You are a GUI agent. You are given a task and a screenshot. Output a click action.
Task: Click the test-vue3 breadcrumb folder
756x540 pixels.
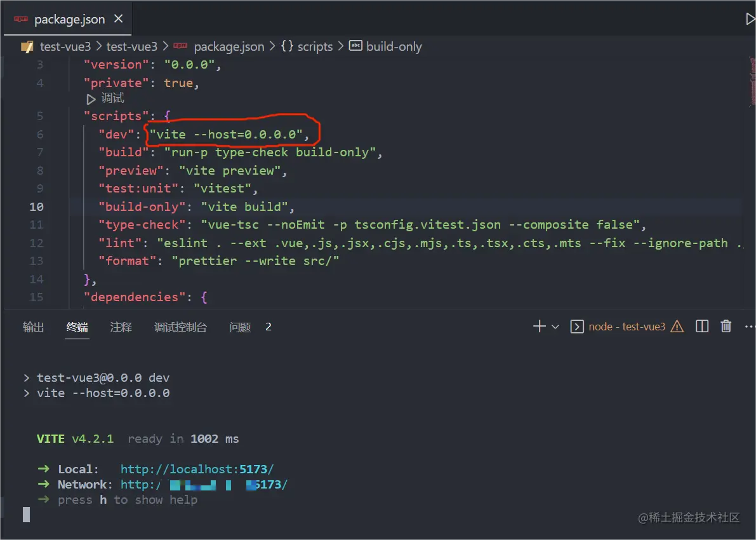click(66, 46)
